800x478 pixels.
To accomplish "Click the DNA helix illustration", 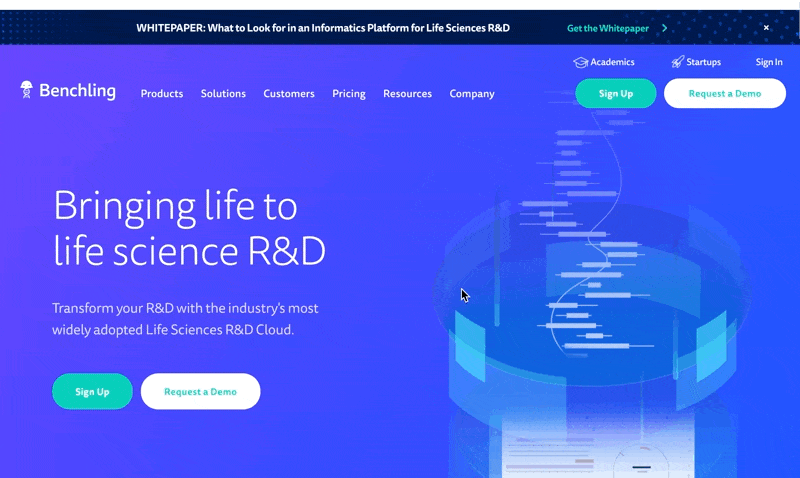I will coord(590,240).
